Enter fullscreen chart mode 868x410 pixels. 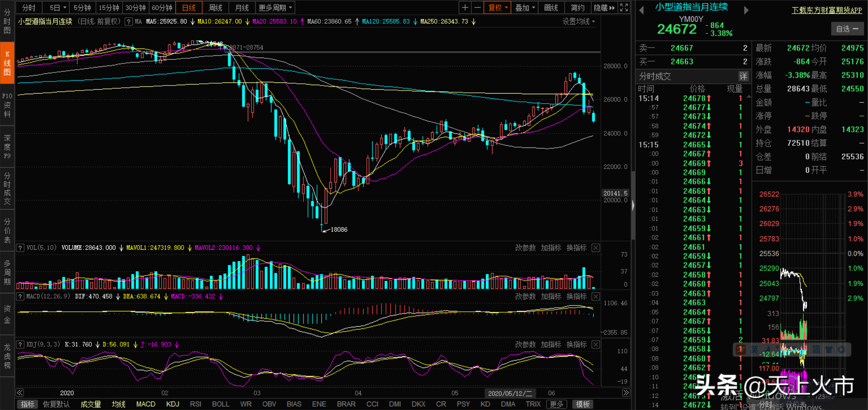coord(624,8)
